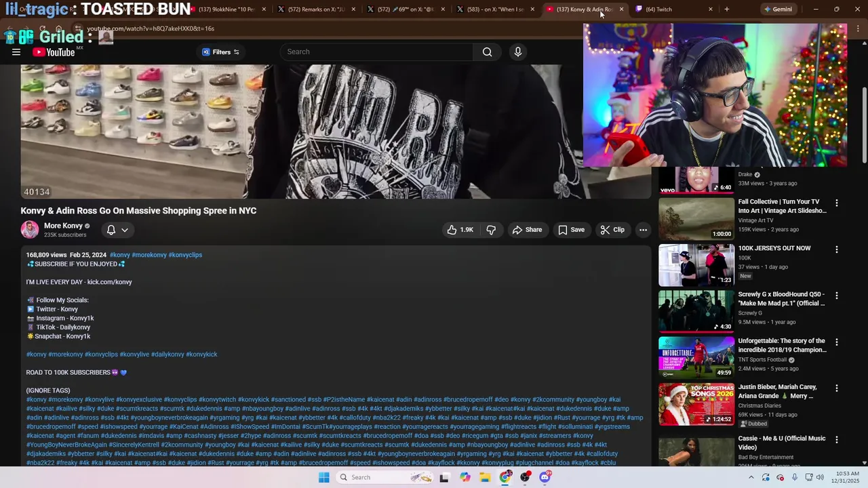
Task: Open the More Konvy channel avatar
Action: tap(30, 230)
